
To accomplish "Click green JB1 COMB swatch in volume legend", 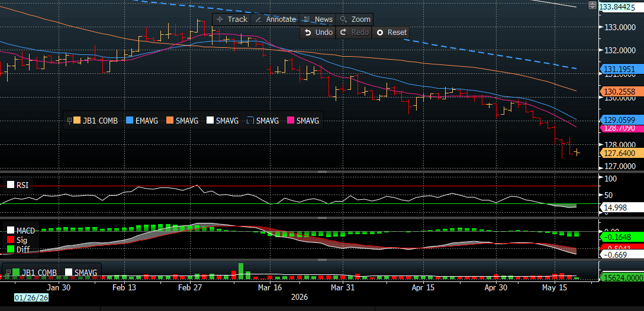I will pyautogui.click(x=17, y=272).
